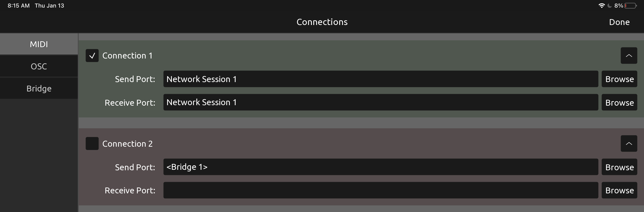Screen dimensions: 644x212
Task: Click Connection 1 Receive Port field
Action: point(380,102)
